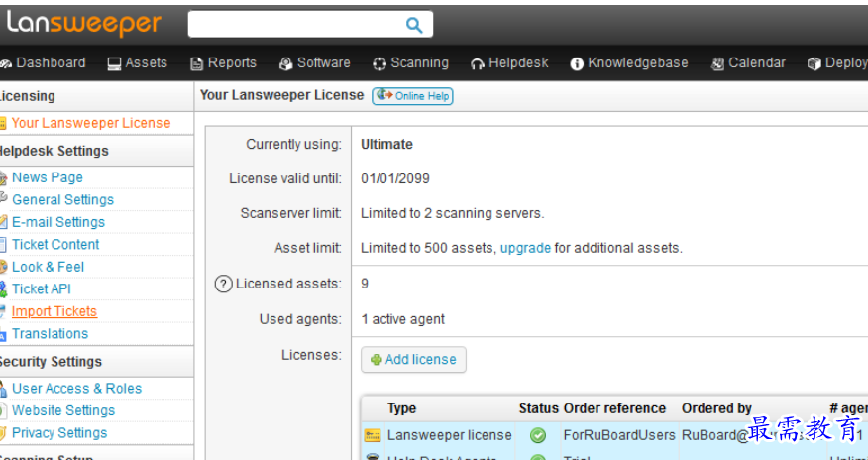Click the Deployment box icon
The image size is (868, 460).
814,64
